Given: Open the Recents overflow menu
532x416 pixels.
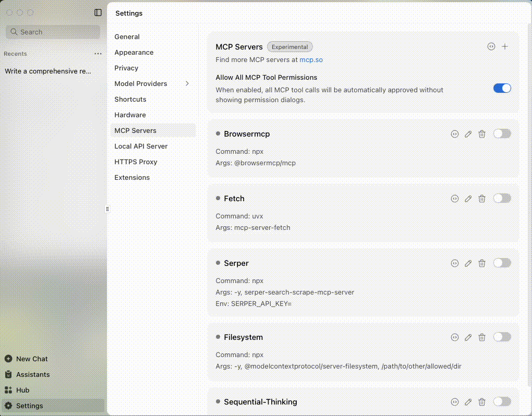Looking at the screenshot, I should (x=98, y=54).
